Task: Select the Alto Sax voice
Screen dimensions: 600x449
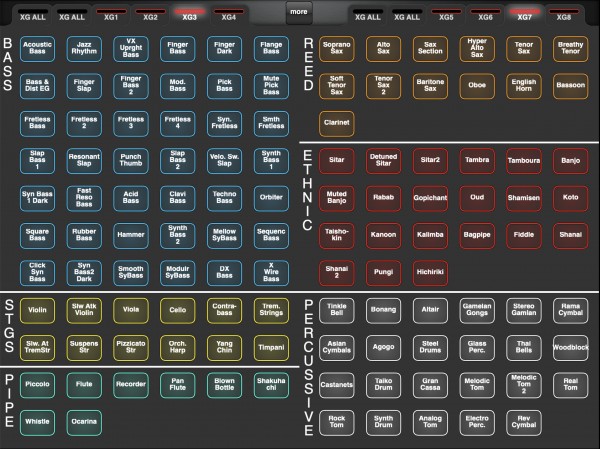Action: click(383, 49)
